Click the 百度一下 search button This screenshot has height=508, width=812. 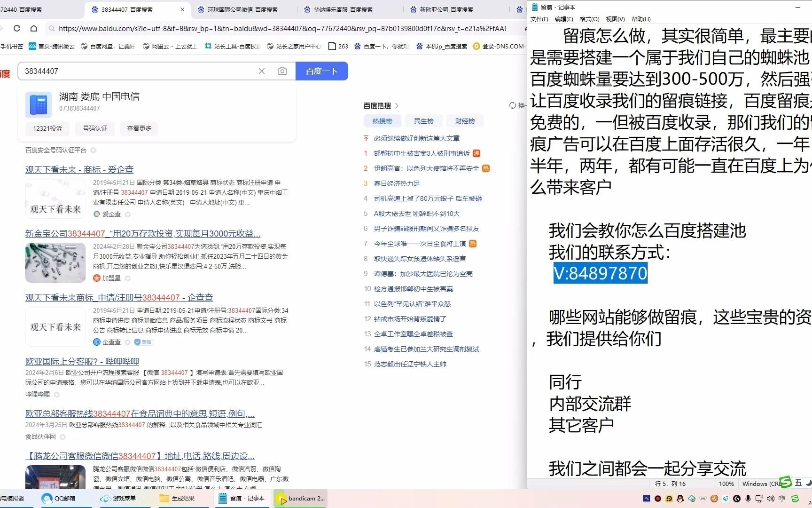pyautogui.click(x=322, y=71)
